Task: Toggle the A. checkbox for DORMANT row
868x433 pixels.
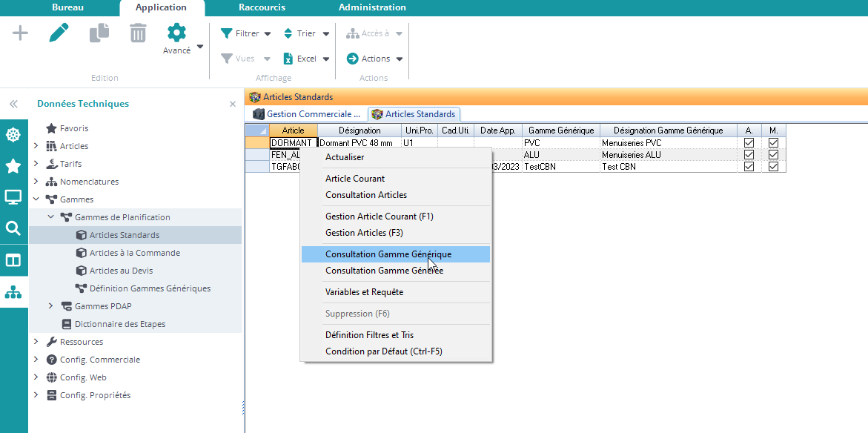Action: coord(749,143)
